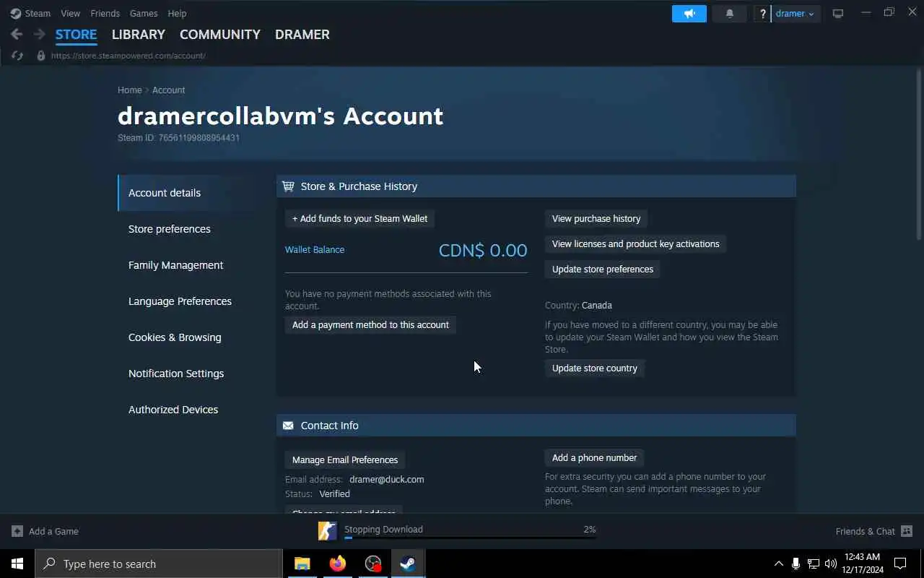This screenshot has width=924, height=578.
Task: Switch to the LIBRARY tab
Action: [139, 34]
